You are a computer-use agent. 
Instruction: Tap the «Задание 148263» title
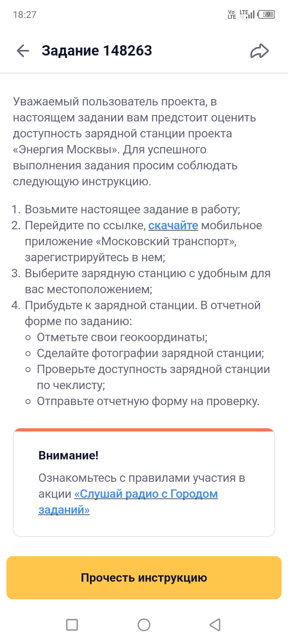pyautogui.click(x=97, y=51)
